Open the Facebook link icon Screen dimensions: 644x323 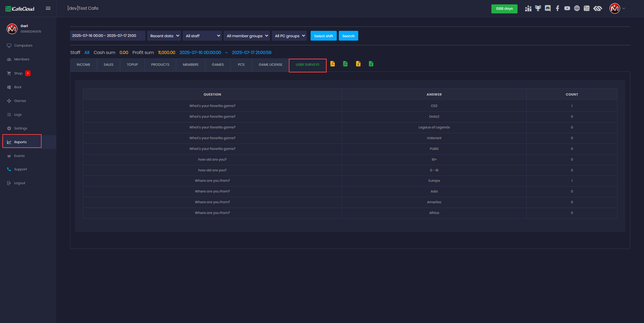[557, 8]
